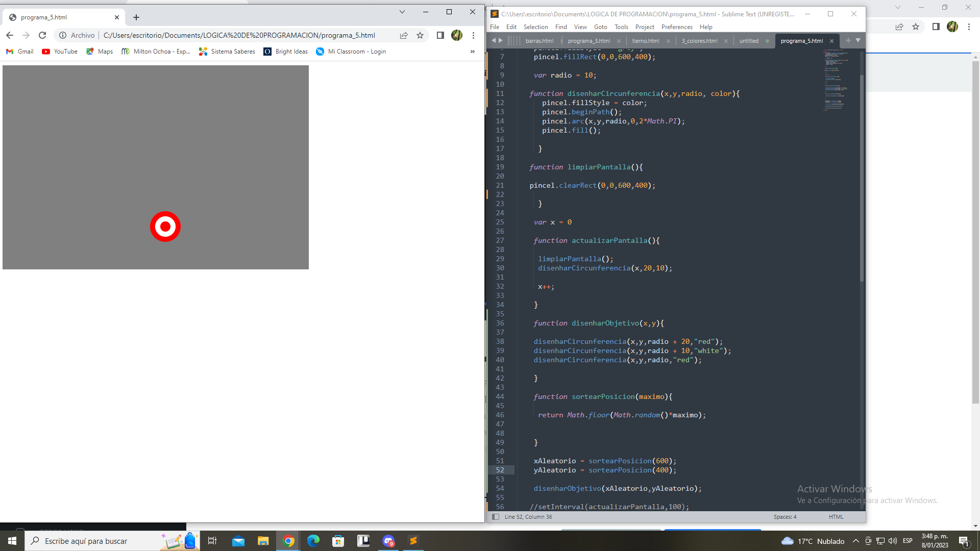Viewport: 980px width, 551px height.
Task: Open Sublime Text Help menu
Action: click(x=706, y=27)
